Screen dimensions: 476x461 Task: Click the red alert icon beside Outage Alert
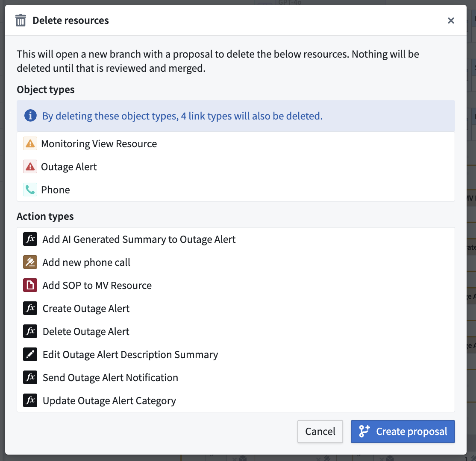pyautogui.click(x=29, y=166)
